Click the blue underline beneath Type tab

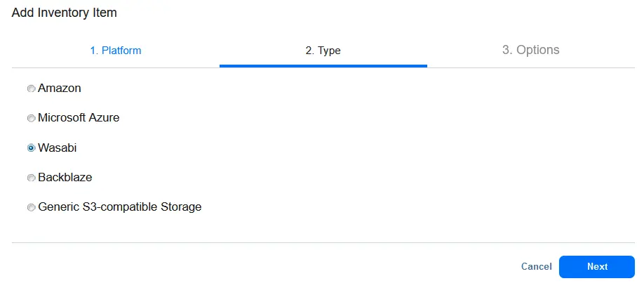pyautogui.click(x=323, y=66)
